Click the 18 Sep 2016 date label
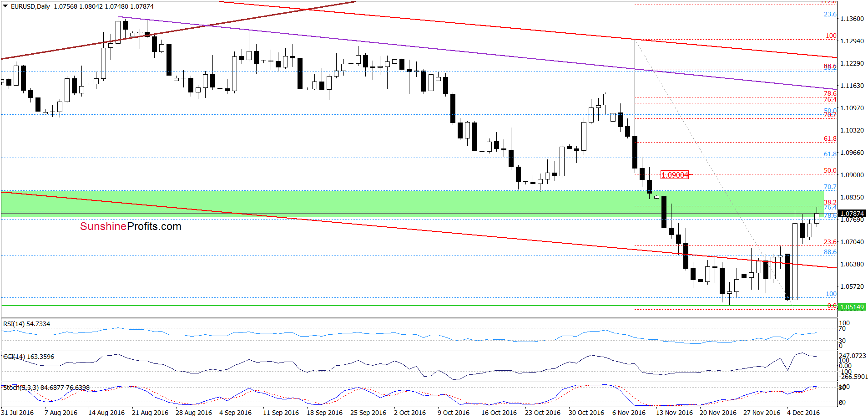868x419 pixels. pos(324,413)
